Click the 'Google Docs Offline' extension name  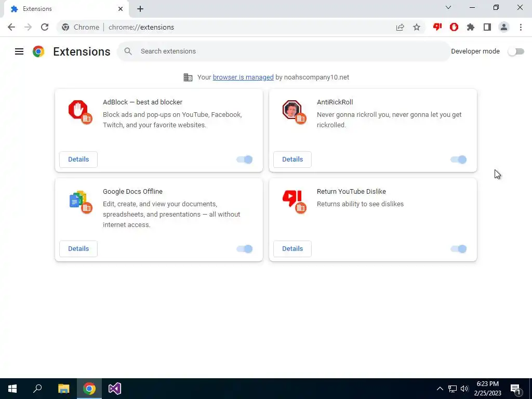[132, 191]
